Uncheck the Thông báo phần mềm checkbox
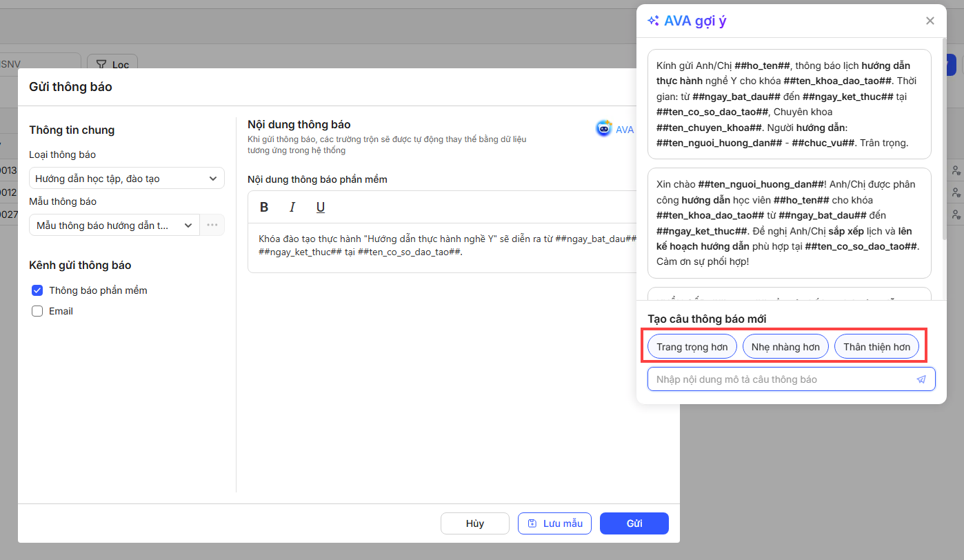The width and height of the screenshot is (964, 560). click(x=38, y=290)
